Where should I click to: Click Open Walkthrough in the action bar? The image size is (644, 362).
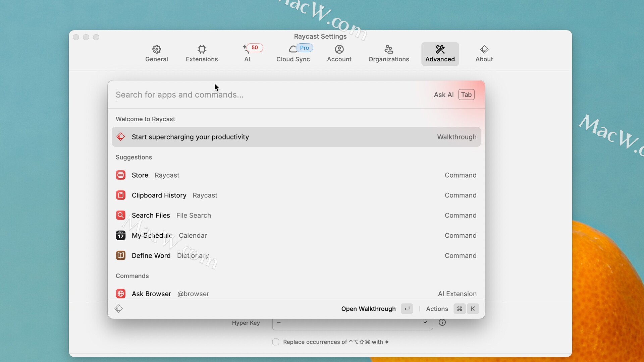click(368, 309)
